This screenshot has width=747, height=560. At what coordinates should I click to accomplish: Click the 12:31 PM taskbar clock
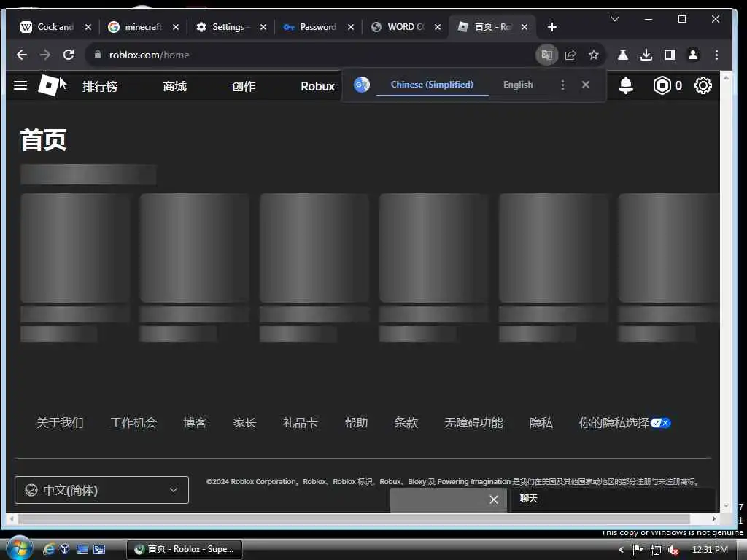coord(710,550)
